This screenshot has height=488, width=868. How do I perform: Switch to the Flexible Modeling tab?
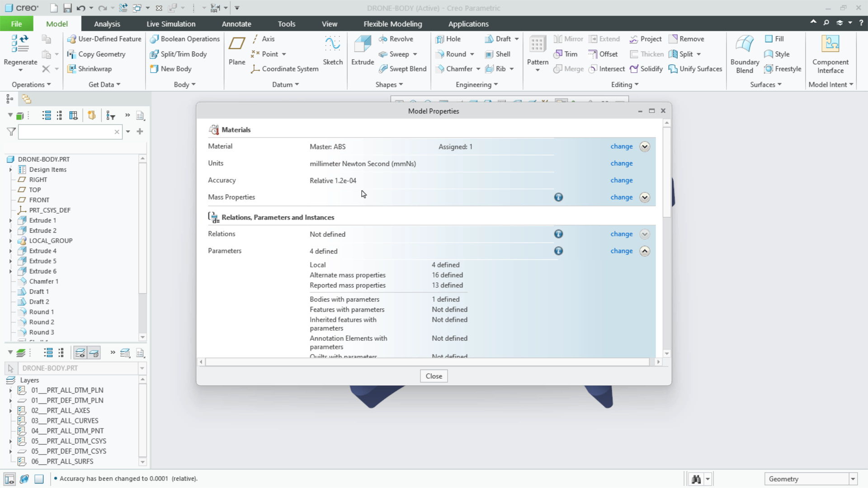392,23
